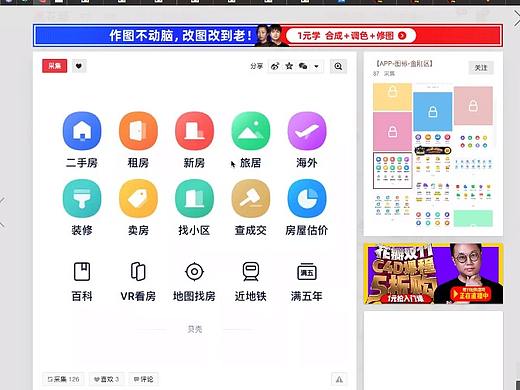Viewport: 520px width, 390px height.
Task: Select the locked light pink board thumbnail
Action: pyautogui.click(x=473, y=106)
